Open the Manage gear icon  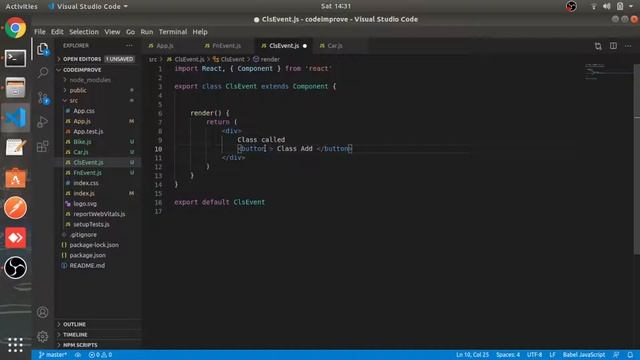[43, 337]
